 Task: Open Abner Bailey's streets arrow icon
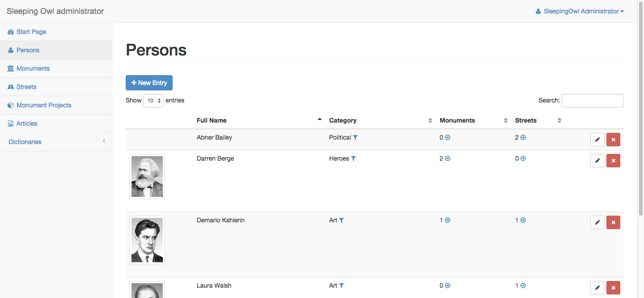(523, 138)
